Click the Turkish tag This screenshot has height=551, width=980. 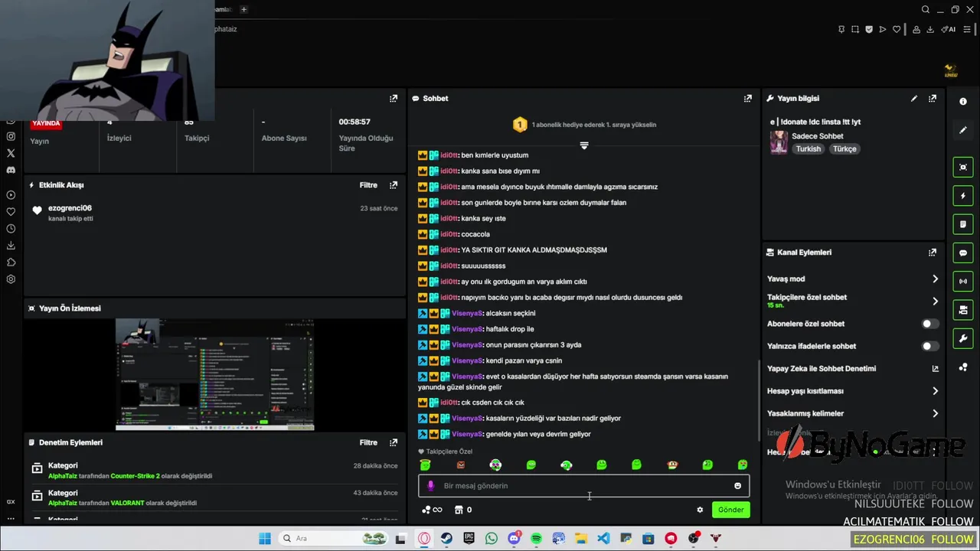tap(808, 149)
